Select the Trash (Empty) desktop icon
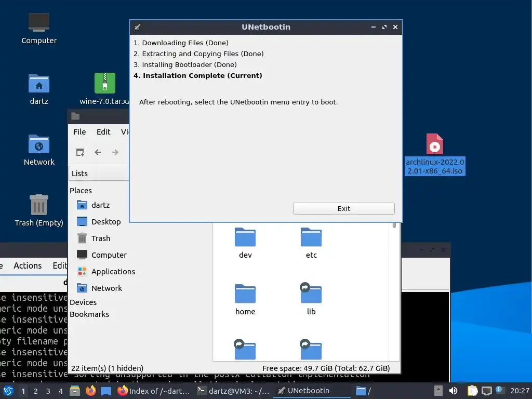The height and width of the screenshot is (399, 532). click(38, 210)
